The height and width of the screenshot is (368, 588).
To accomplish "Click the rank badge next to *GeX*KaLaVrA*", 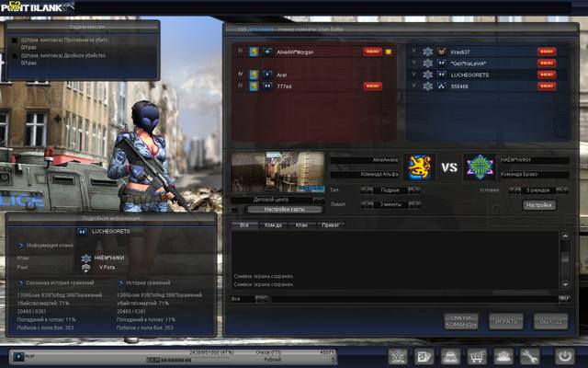I will pyautogui.click(x=441, y=63).
